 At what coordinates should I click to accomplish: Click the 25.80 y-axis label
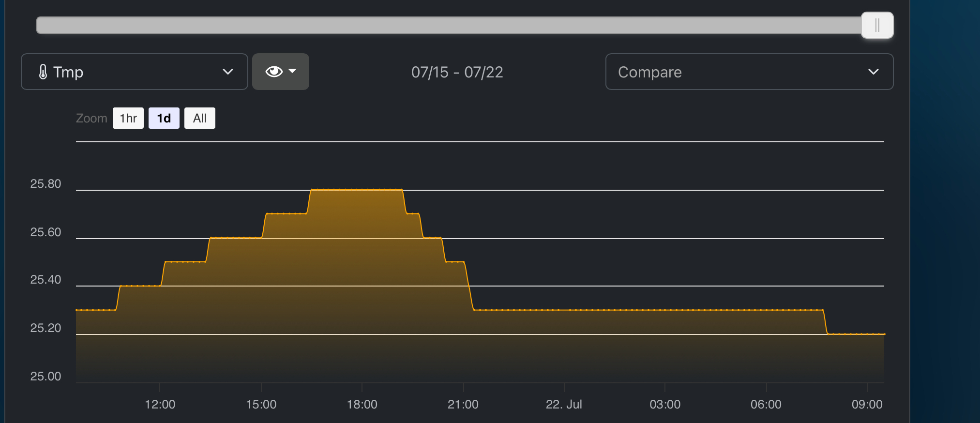pos(45,184)
